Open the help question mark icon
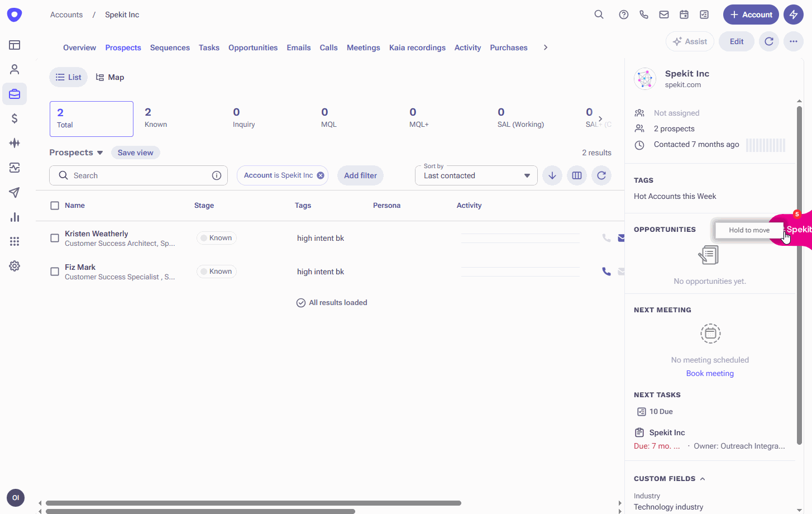The image size is (812, 514). 624,15
